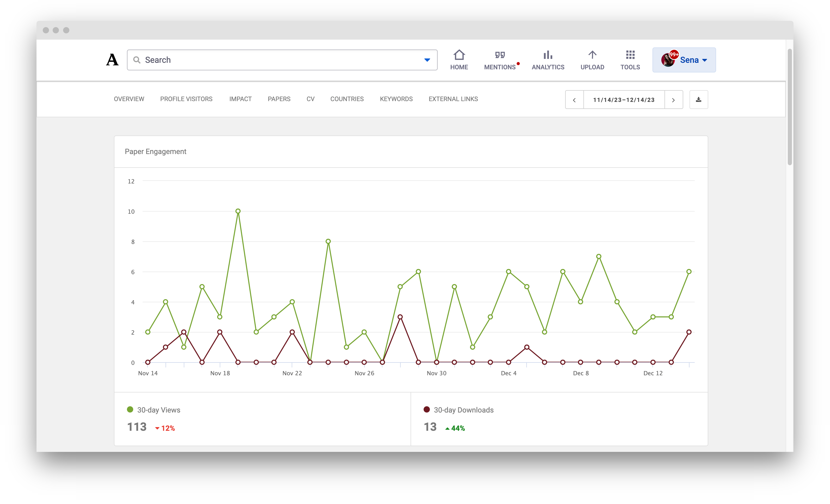830x504 pixels.
Task: Select the peak views point of 10
Action: (238, 211)
